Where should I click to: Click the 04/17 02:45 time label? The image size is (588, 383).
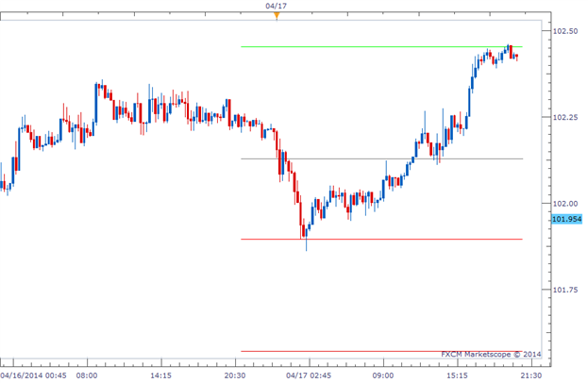[x=309, y=375]
